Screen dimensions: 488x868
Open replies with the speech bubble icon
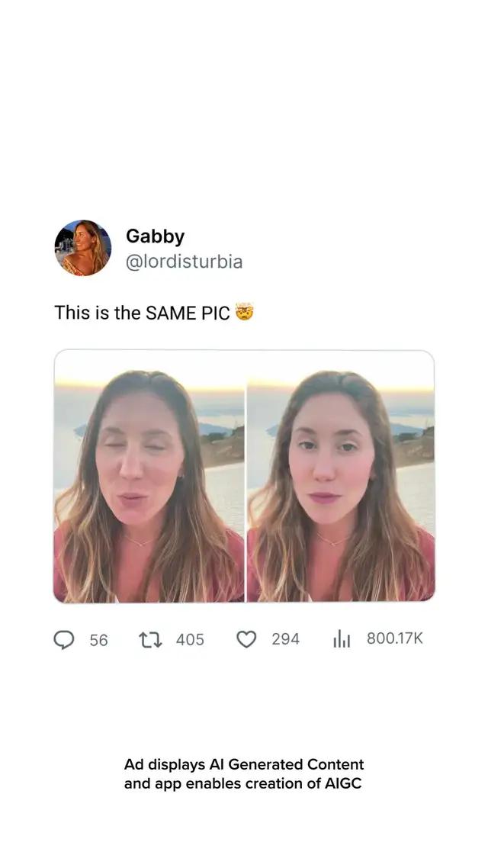coord(65,641)
